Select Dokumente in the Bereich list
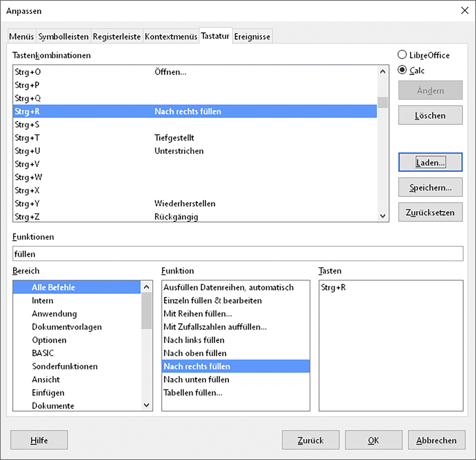 77,405
